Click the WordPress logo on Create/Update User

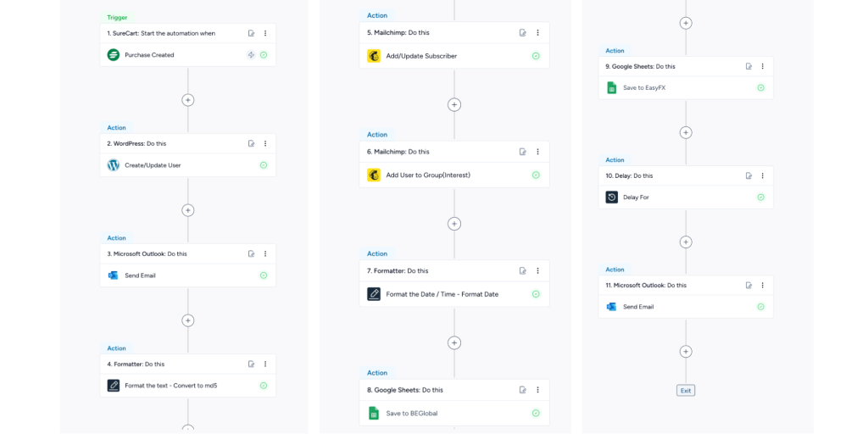click(114, 165)
